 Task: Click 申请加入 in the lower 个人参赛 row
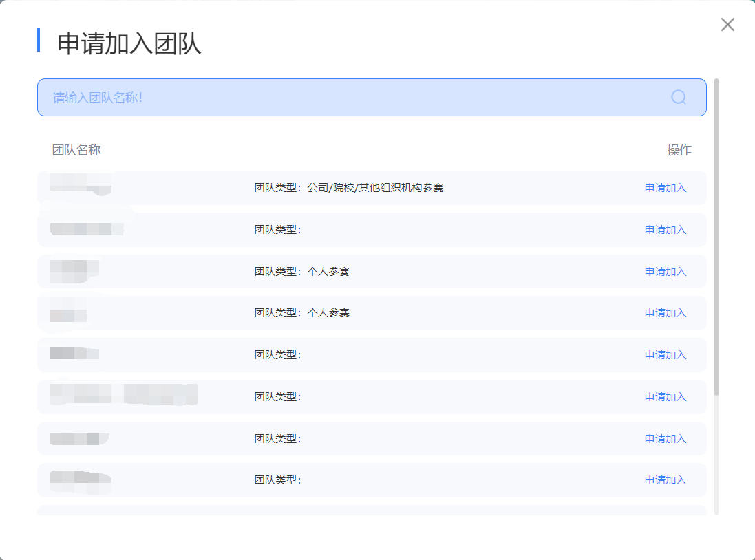click(666, 313)
